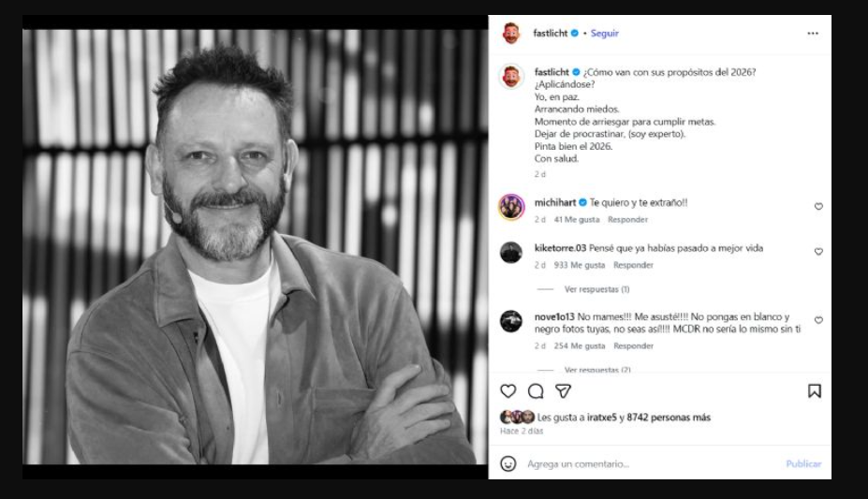Open the comment bubble icon
Screen dimensions: 868x499
(x=536, y=391)
